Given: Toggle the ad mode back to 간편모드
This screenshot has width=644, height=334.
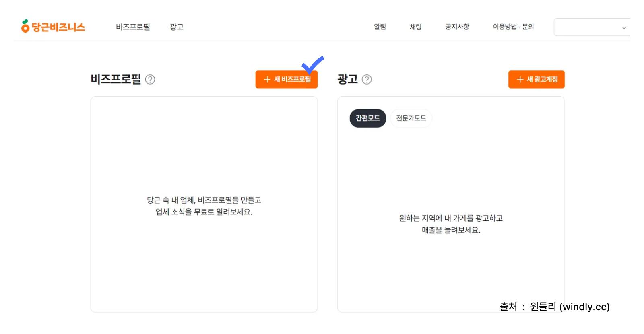Looking at the screenshot, I should click(367, 118).
